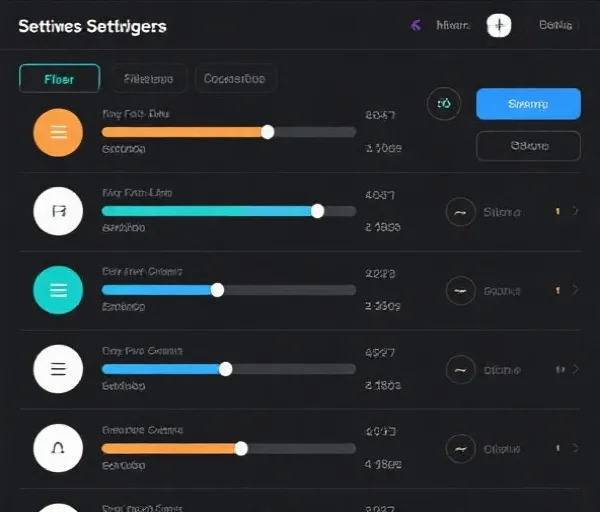Click the purple back arrow in the header
This screenshot has height=512, width=600.
click(x=415, y=26)
